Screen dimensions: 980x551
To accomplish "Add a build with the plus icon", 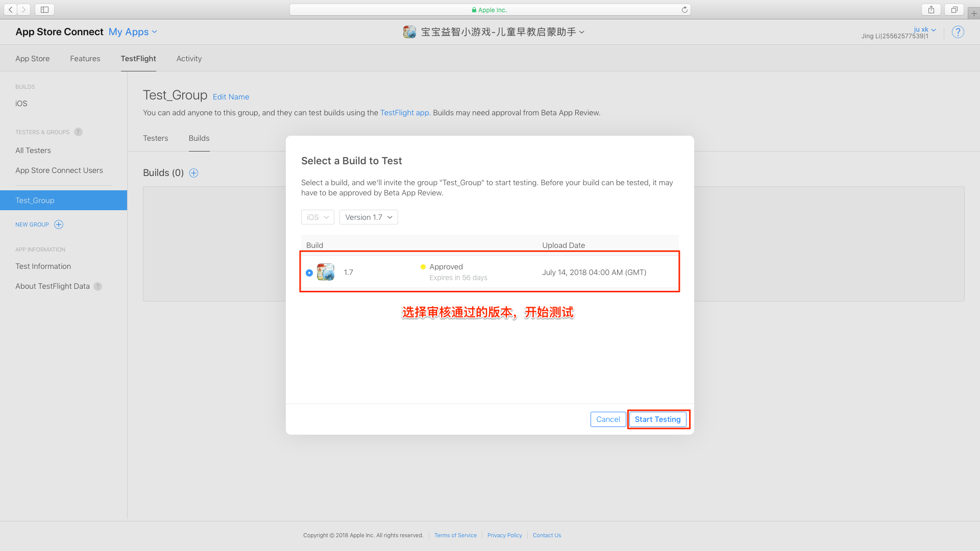I will point(193,173).
